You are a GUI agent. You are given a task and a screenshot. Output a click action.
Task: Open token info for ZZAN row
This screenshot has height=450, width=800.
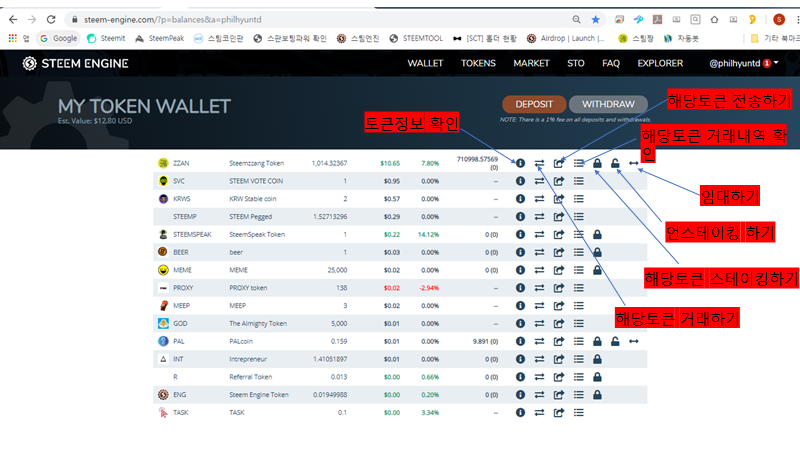click(x=520, y=163)
